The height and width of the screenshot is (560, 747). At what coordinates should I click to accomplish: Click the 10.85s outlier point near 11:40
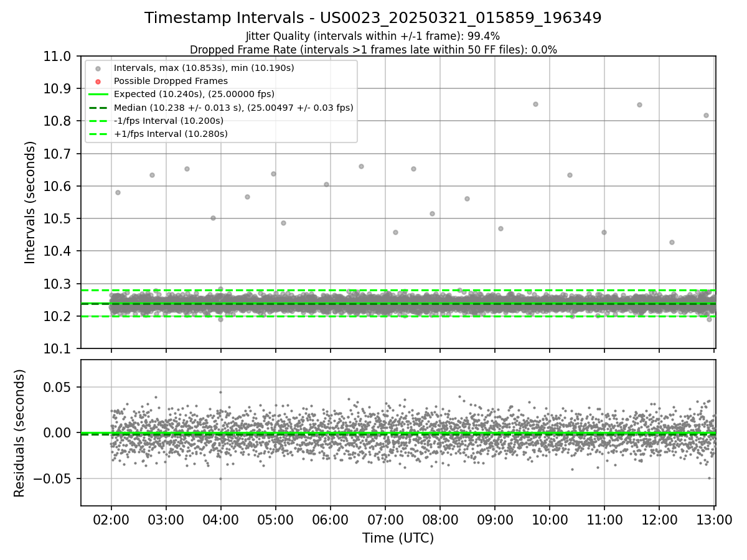click(639, 105)
